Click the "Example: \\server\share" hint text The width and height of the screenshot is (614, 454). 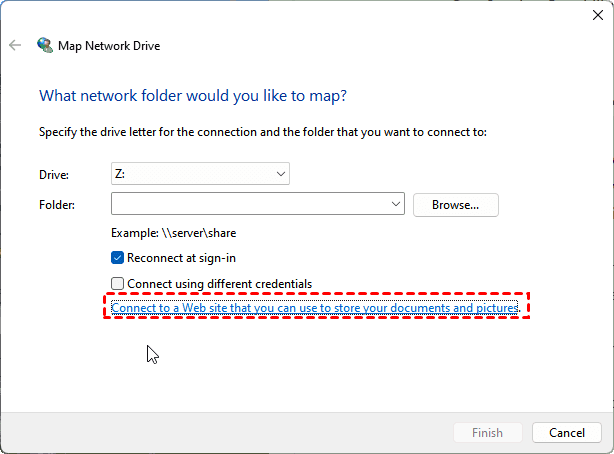click(x=174, y=233)
